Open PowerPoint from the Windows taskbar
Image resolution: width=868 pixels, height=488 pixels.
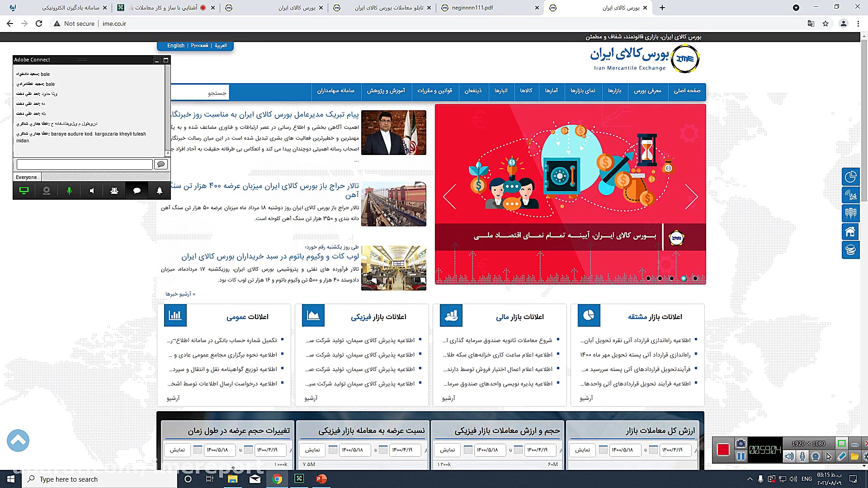pos(321,479)
